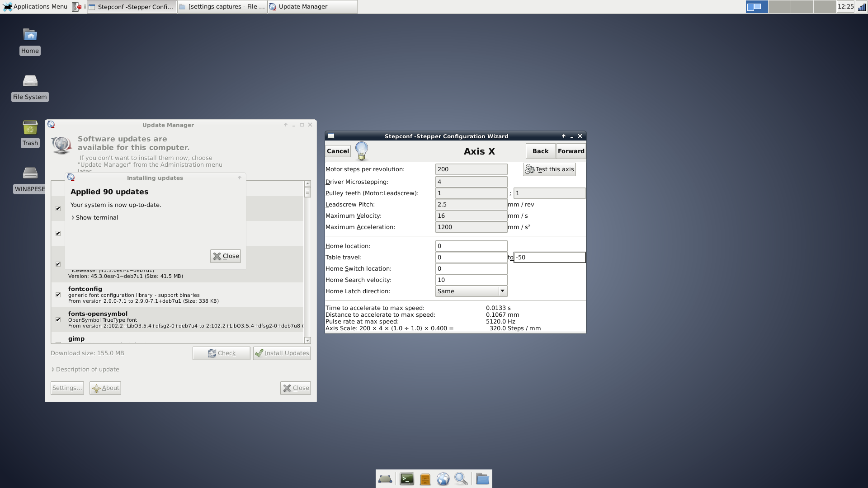The image size is (868, 488).
Task: Click the network signal tray icon
Action: point(862,7)
